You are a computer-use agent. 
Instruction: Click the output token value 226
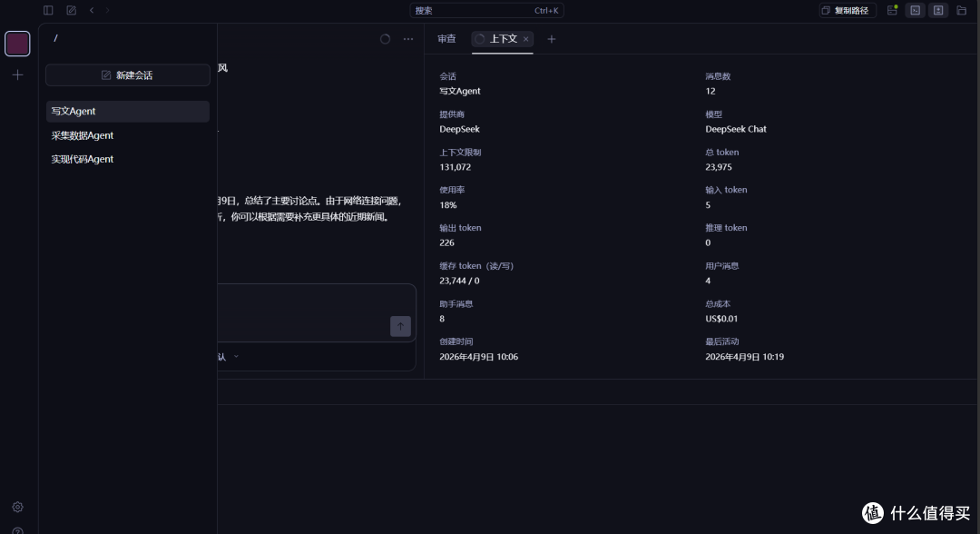(446, 242)
